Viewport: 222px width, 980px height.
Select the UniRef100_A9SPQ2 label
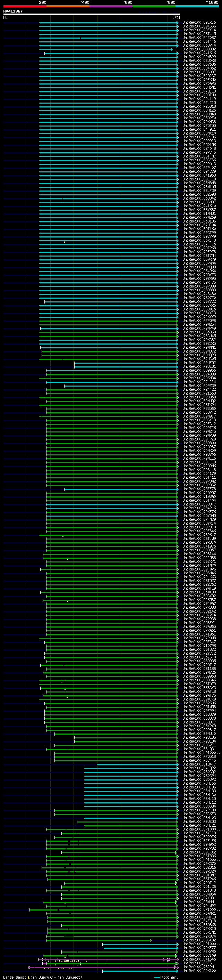click(x=199, y=848)
